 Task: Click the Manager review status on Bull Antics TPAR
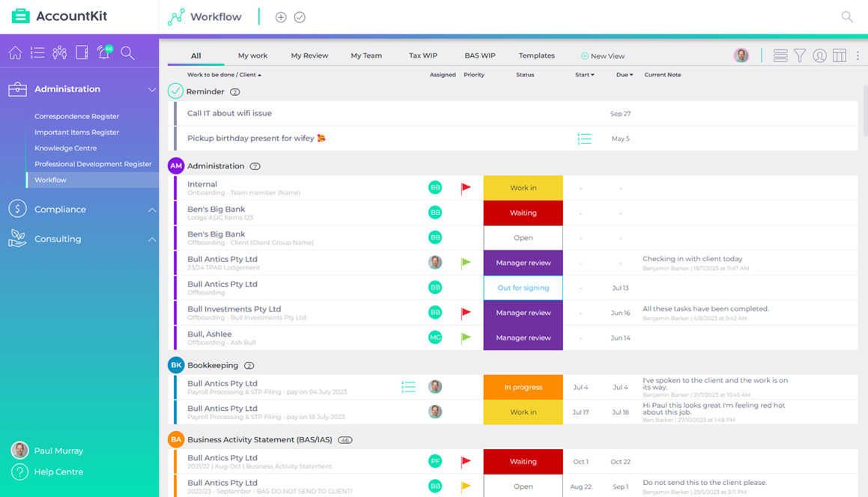(523, 263)
